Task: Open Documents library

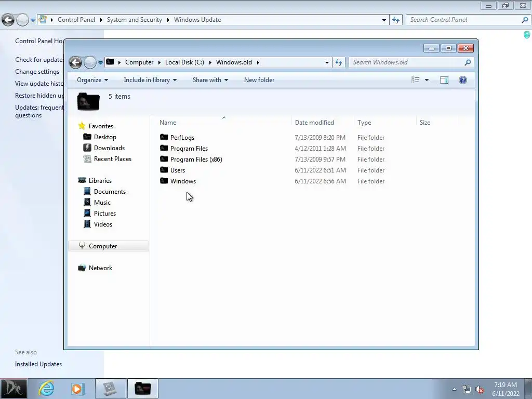Action: (110, 192)
